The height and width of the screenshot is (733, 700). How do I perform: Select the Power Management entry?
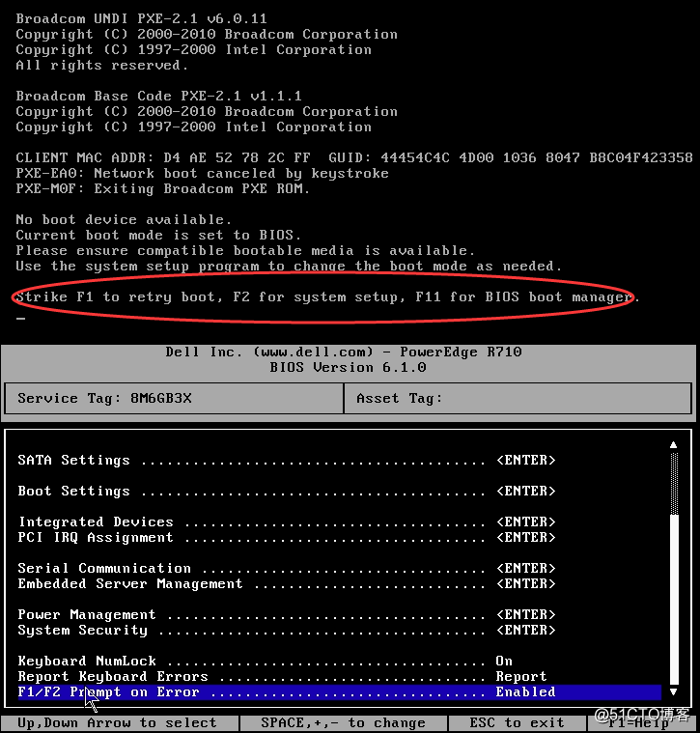pos(287,614)
